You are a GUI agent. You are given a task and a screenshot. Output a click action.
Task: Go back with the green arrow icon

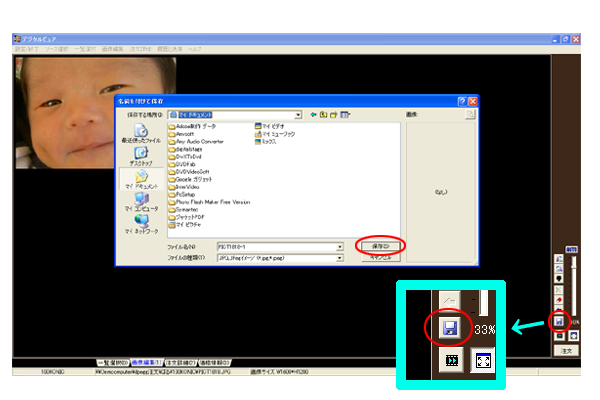pos(313,115)
